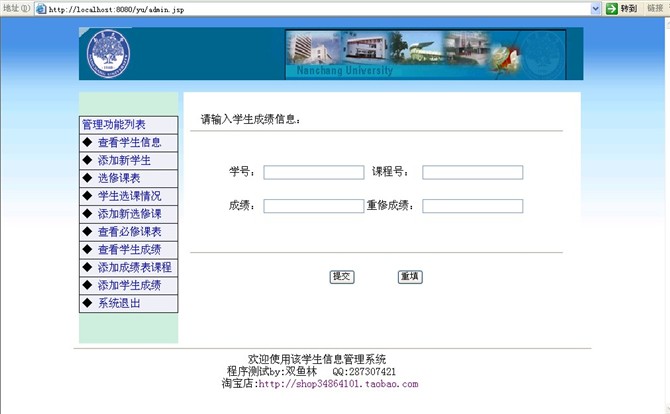This screenshot has height=414, width=670.
Task: Click the page icon in address bar
Action: tap(41, 8)
